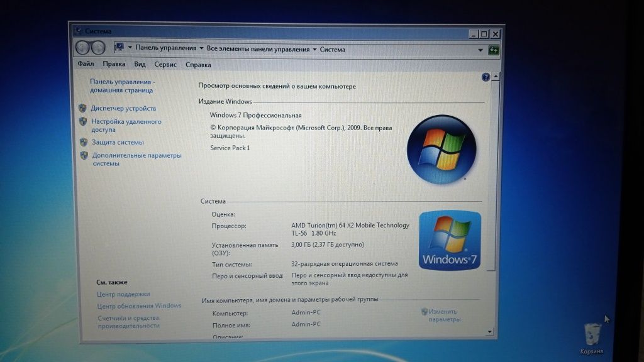Click the shield icon beside Дополнительные параметры системы
Viewport: 644px width, 362px height.
point(84,155)
